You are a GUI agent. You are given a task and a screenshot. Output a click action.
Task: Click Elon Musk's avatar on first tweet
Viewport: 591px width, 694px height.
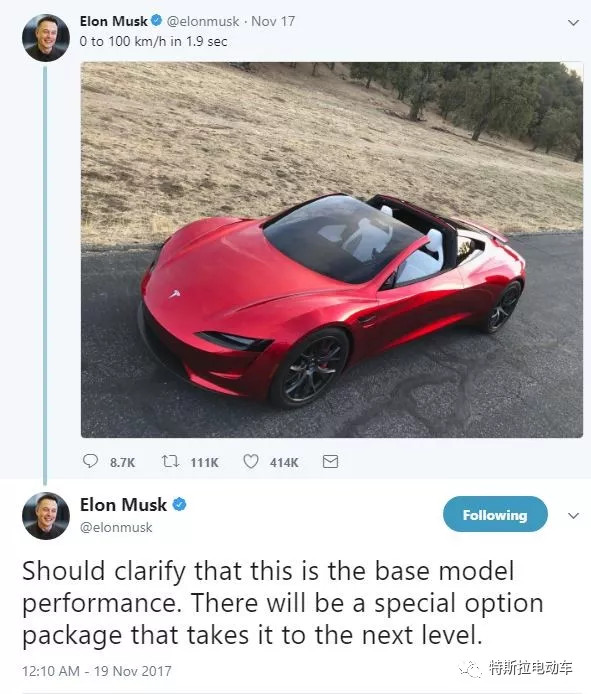[x=46, y=37]
